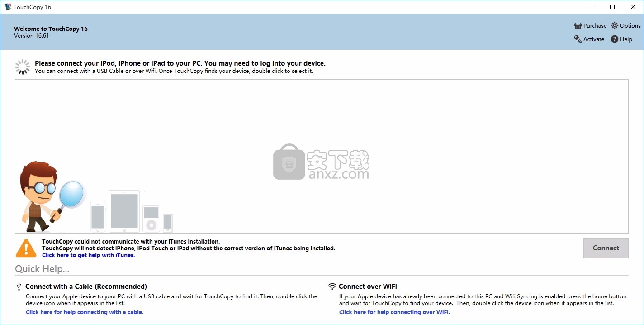Click the USB cable icon
644x325 pixels.
pos(19,287)
